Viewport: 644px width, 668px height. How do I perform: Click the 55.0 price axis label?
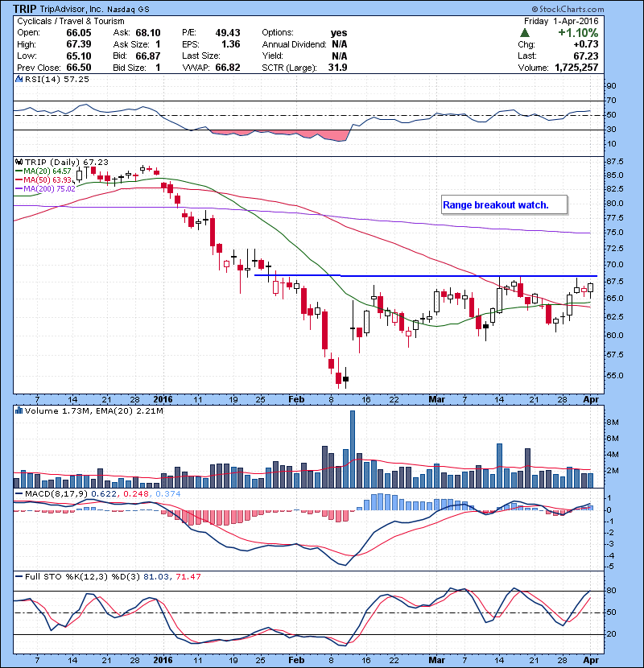(x=614, y=375)
